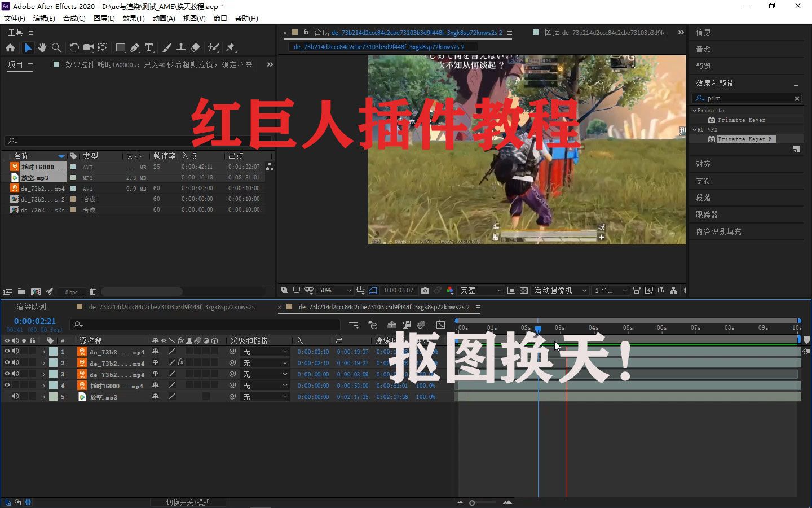Image resolution: width=812 pixels, height=508 pixels.
Task: Take a snapshot of the composition view
Action: pos(425,290)
